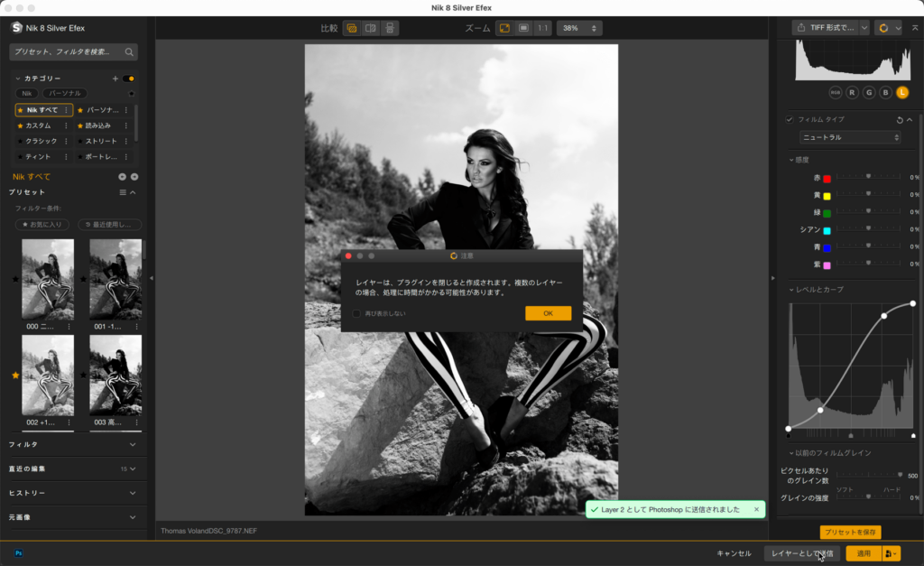
Task: Select the ティント category
Action: [38, 157]
